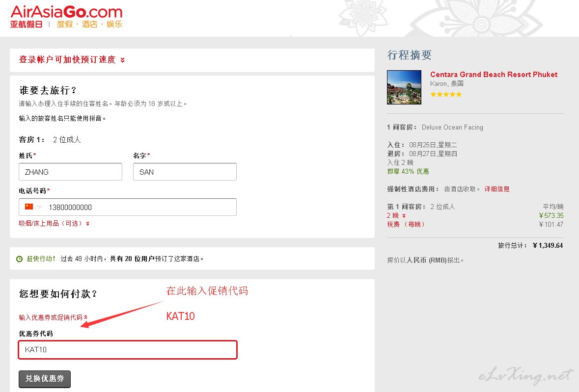The height and width of the screenshot is (392, 579).
Task: Click the 您想要如何付款？ heading
Action: coord(58,294)
